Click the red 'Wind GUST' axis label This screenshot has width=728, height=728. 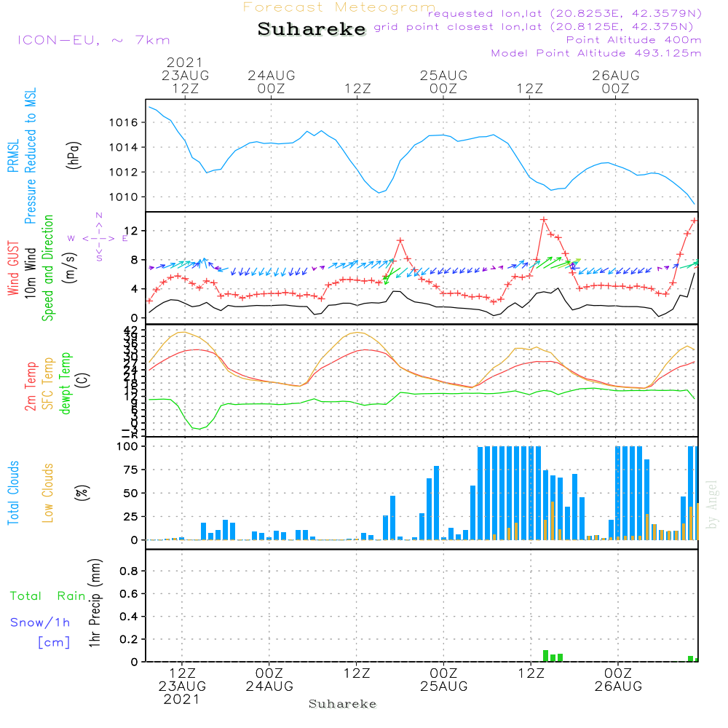click(x=13, y=268)
